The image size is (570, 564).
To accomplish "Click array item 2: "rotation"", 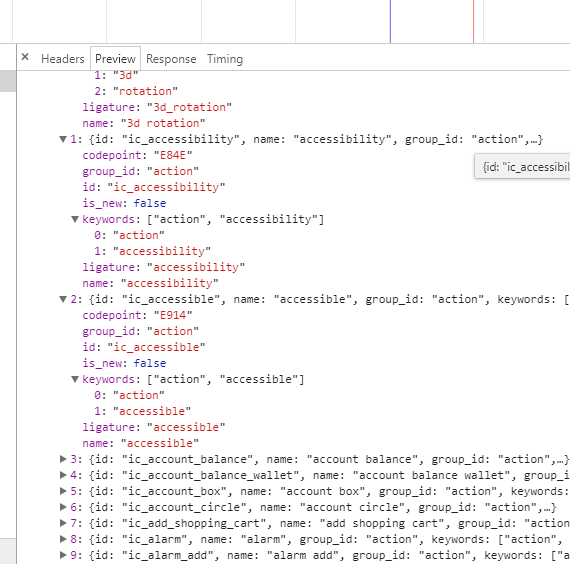I will click(136, 91).
